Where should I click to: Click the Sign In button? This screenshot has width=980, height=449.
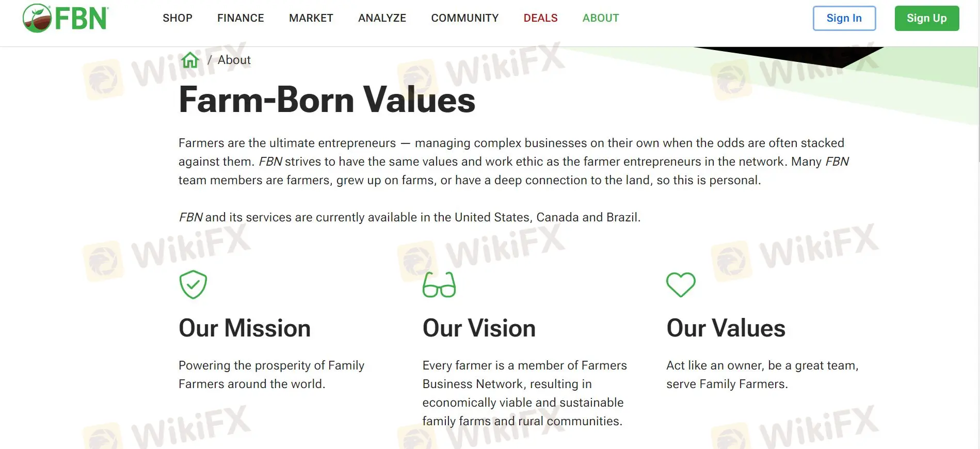[844, 18]
